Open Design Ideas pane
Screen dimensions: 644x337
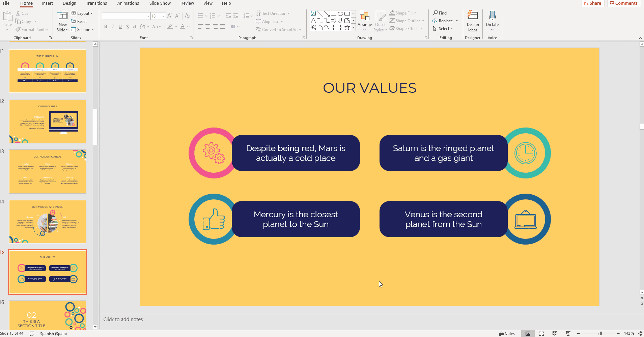pyautogui.click(x=472, y=21)
